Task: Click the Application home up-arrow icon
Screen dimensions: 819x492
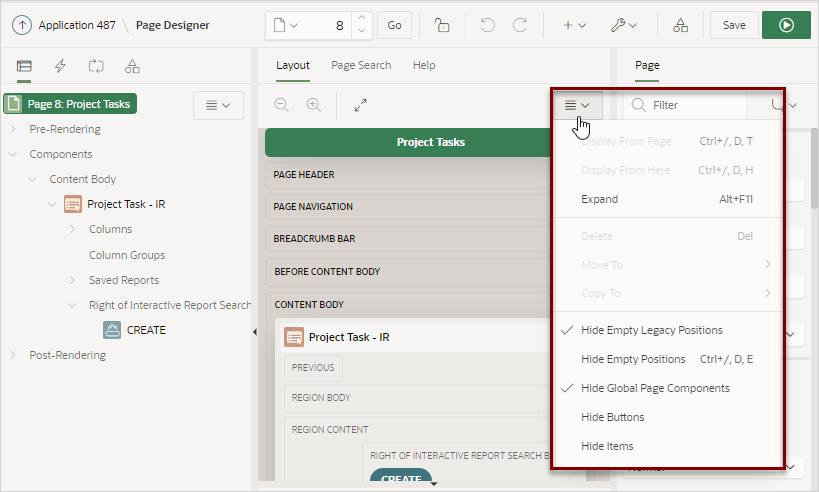Action: [x=22, y=25]
